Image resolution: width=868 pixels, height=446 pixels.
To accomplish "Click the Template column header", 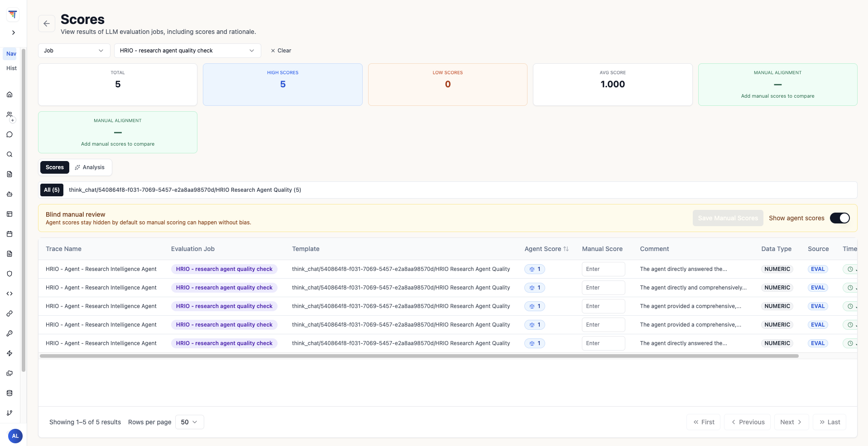I will click(x=306, y=249).
